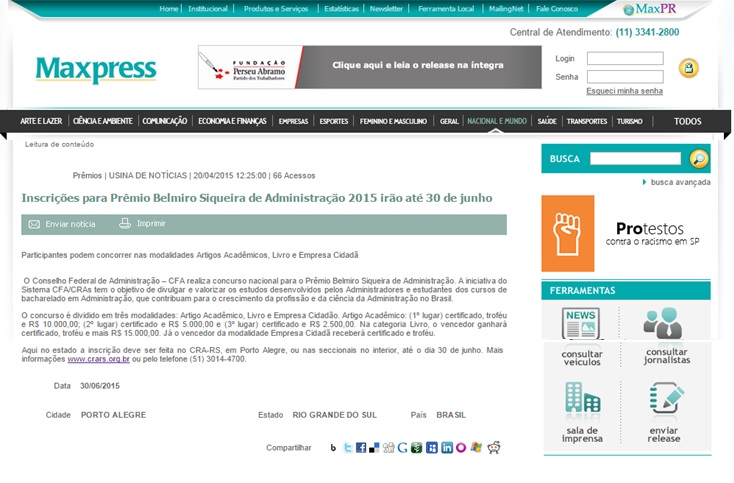Select Ciência e Ambiente category
Screen dimensions: 734x483
pos(103,121)
